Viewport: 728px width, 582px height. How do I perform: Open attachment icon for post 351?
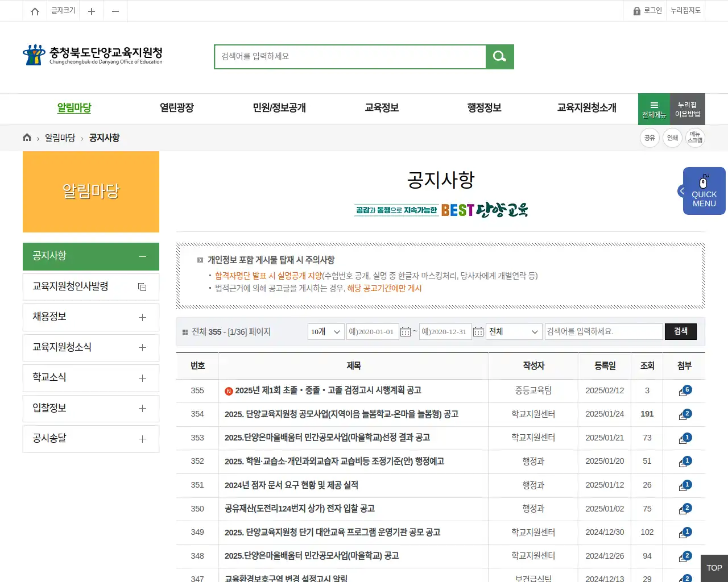click(685, 485)
